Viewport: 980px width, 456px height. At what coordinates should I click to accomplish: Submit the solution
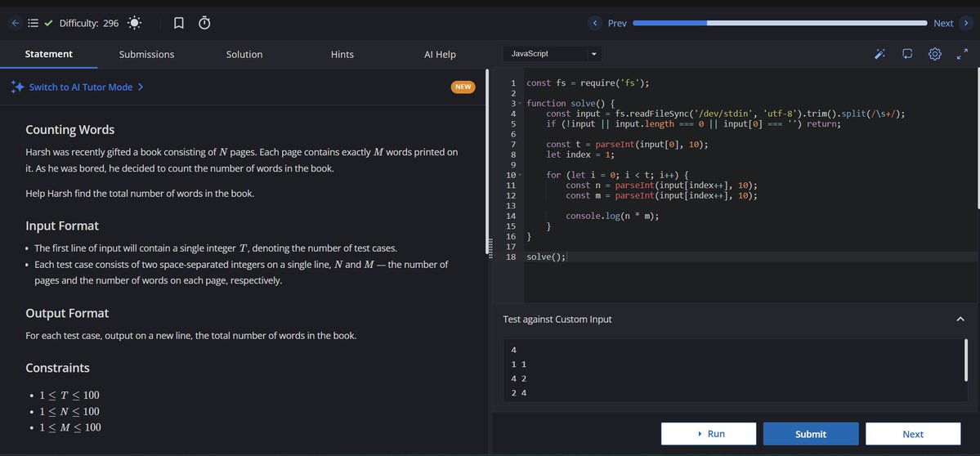(x=811, y=434)
